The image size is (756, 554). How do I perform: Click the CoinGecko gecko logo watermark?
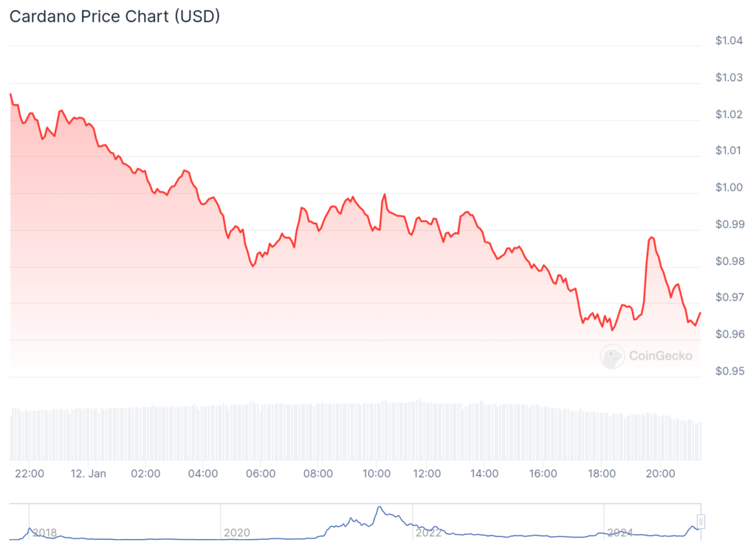(612, 356)
